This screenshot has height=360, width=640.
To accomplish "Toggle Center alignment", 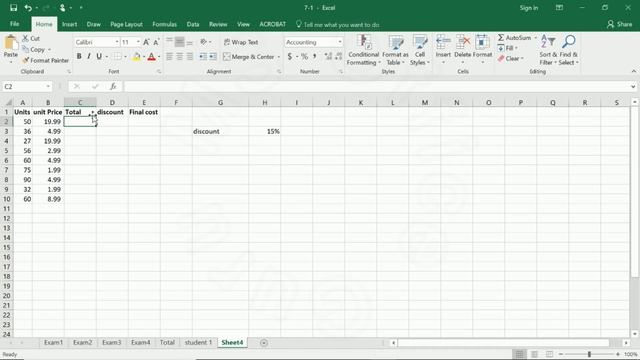I will tap(180, 56).
